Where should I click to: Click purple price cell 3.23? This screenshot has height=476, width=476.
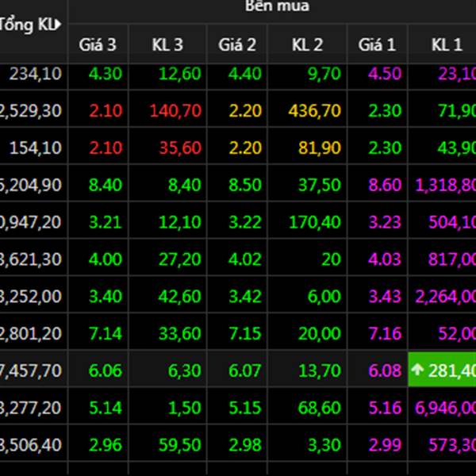coord(385,222)
